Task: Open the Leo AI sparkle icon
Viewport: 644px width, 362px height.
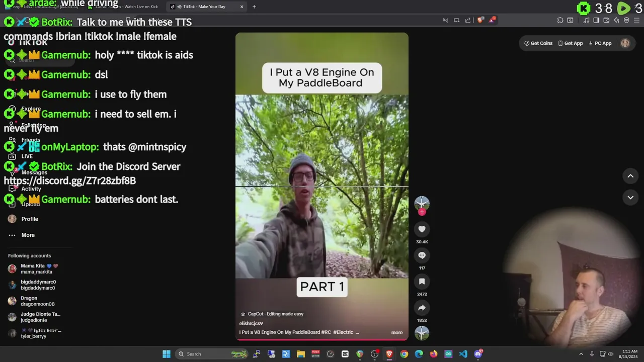Action: click(x=616, y=20)
